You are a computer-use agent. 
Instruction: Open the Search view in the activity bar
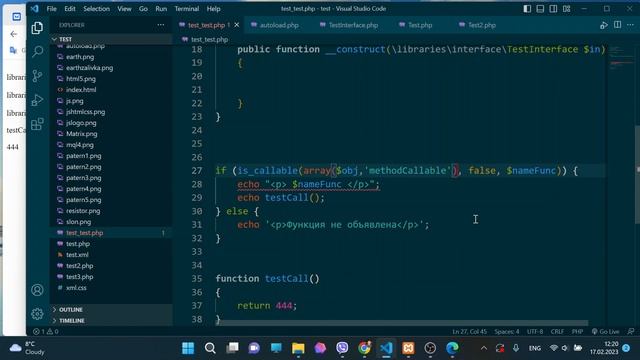pyautogui.click(x=37, y=51)
